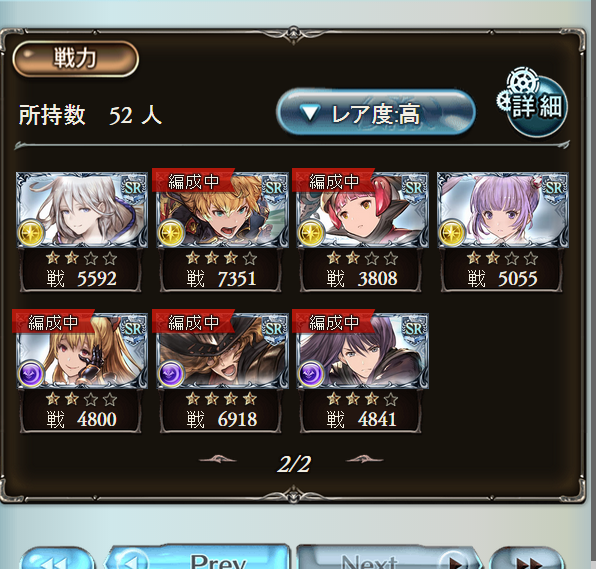Click the Next page button
Viewport: 604px width, 569px height.
pos(388,557)
